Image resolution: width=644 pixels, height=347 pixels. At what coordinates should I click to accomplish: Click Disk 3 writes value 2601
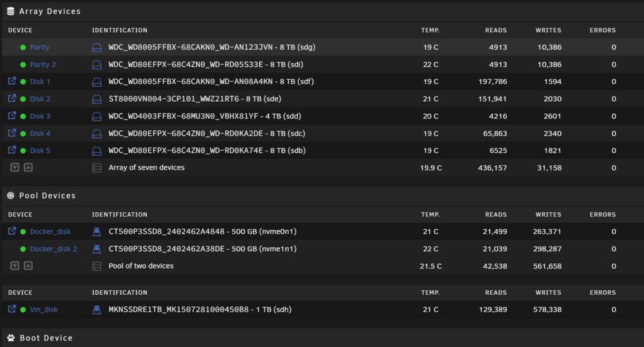553,117
